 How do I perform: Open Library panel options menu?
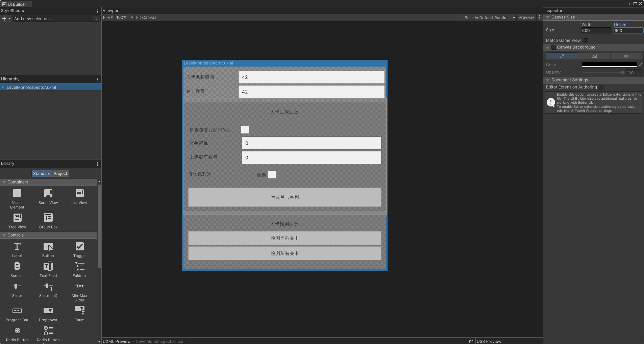[x=97, y=164]
